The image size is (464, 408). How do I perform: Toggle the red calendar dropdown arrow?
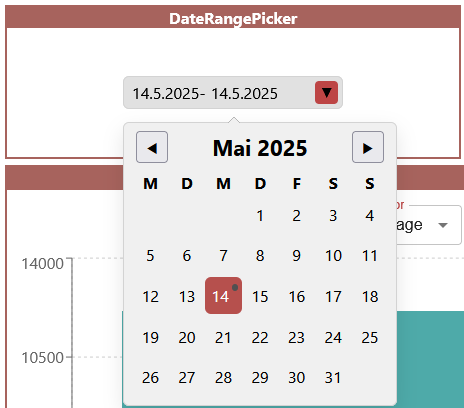tap(327, 93)
